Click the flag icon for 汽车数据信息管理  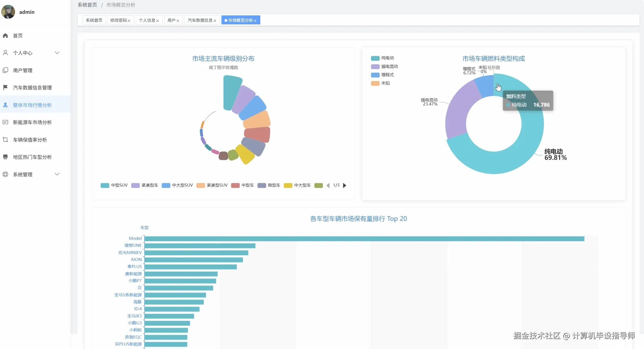click(x=5, y=87)
